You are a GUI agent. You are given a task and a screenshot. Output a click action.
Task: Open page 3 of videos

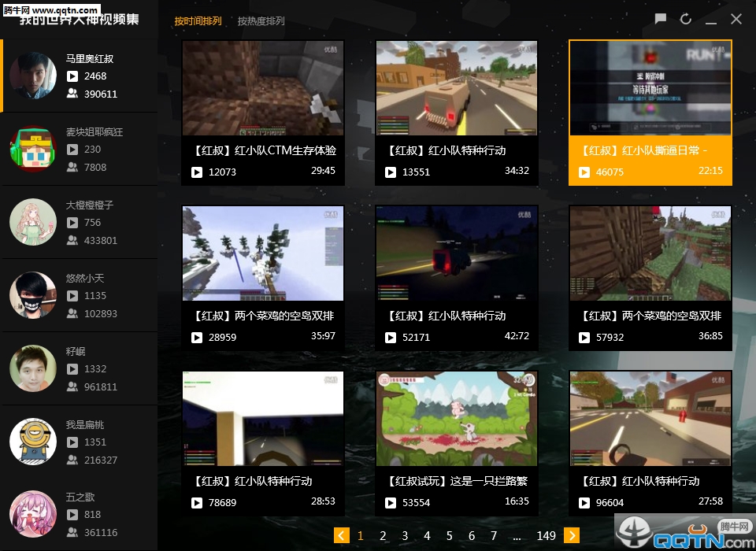tap(405, 535)
